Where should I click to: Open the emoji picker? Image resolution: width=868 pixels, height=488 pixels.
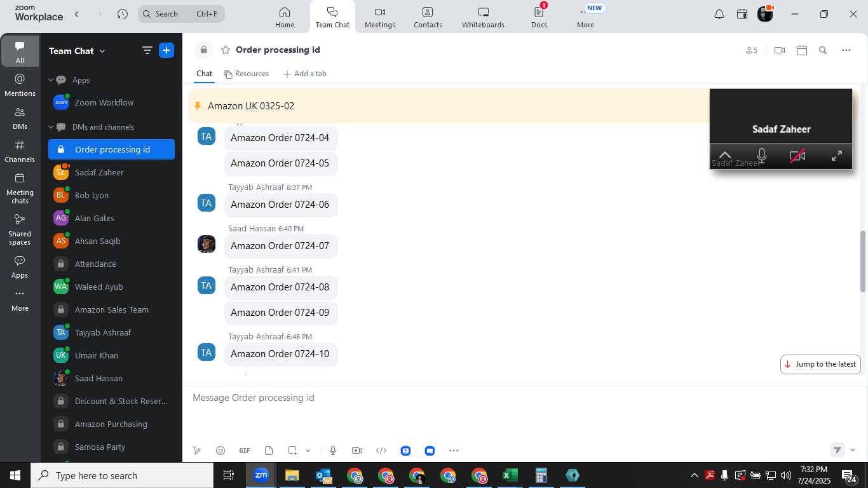pos(220,451)
